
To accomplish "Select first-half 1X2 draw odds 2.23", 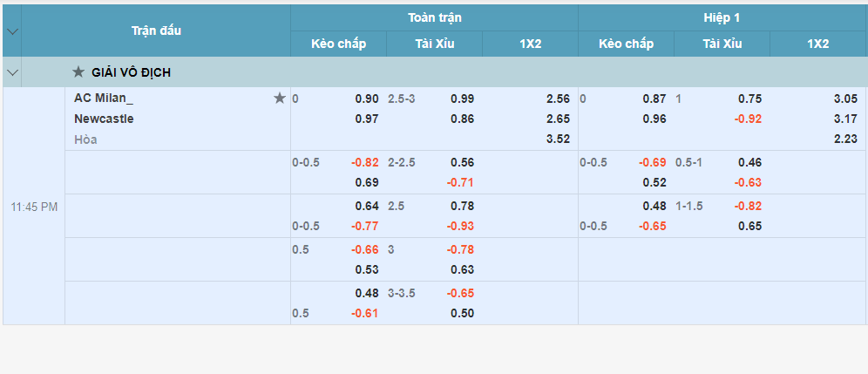I will pos(845,139).
